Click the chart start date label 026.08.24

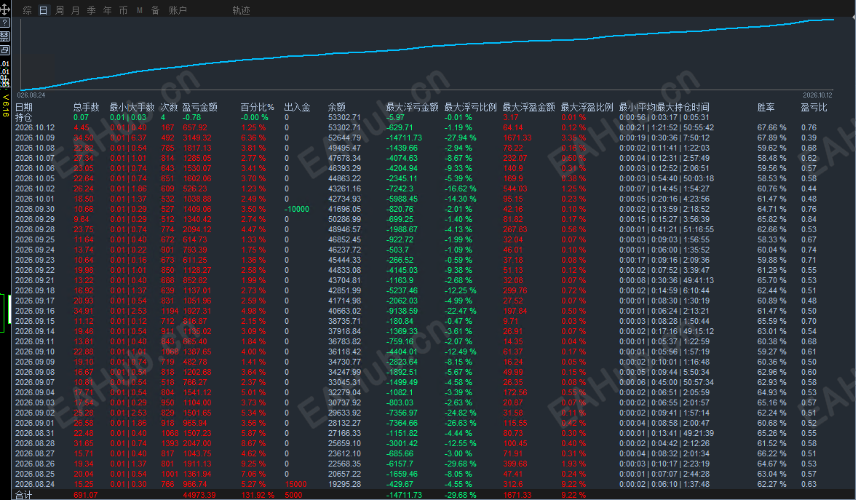31,95
